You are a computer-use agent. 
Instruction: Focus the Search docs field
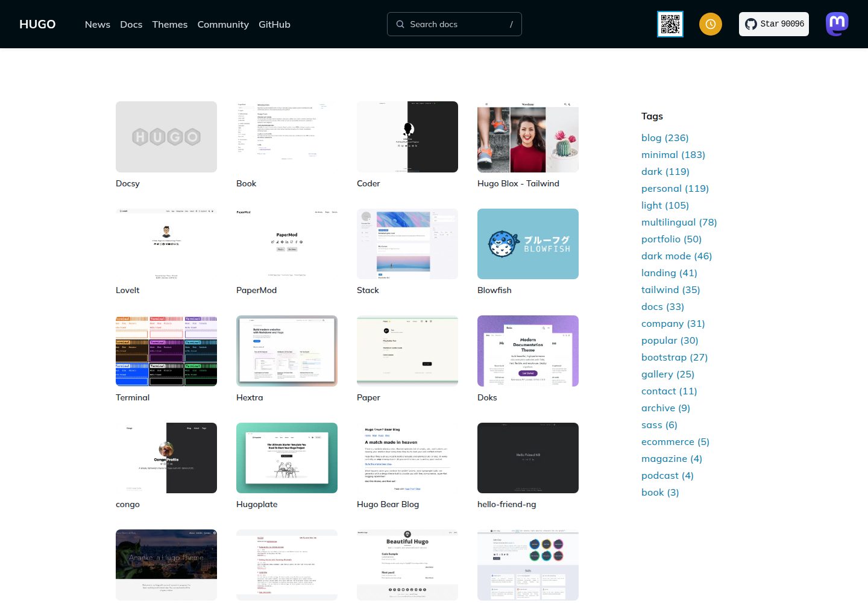tap(454, 24)
